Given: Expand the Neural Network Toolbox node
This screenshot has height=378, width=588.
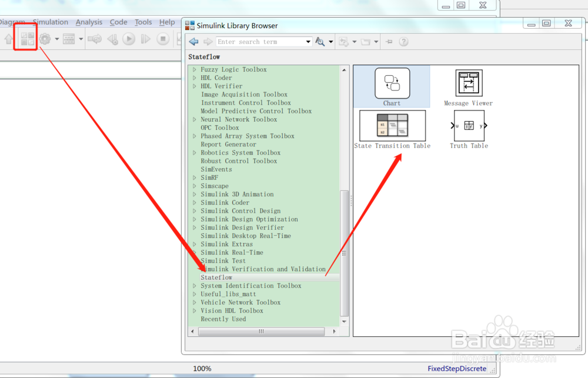Looking at the screenshot, I should tap(194, 119).
